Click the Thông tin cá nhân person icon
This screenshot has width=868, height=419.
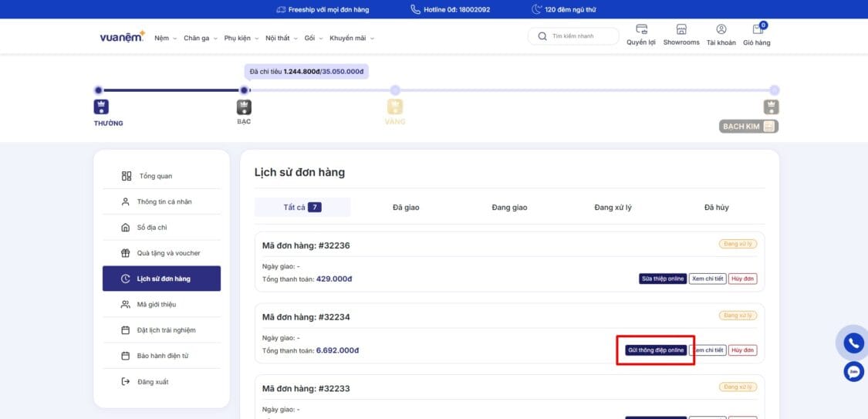click(x=126, y=201)
